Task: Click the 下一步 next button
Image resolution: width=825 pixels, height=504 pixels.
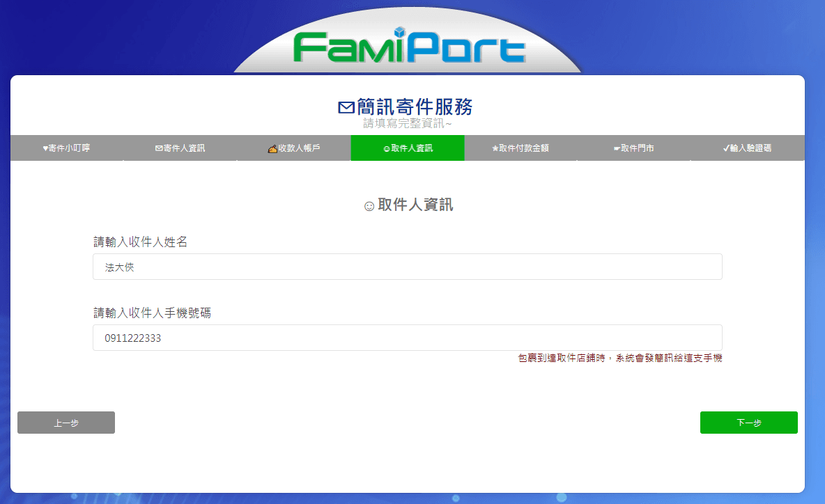Action: coord(749,423)
